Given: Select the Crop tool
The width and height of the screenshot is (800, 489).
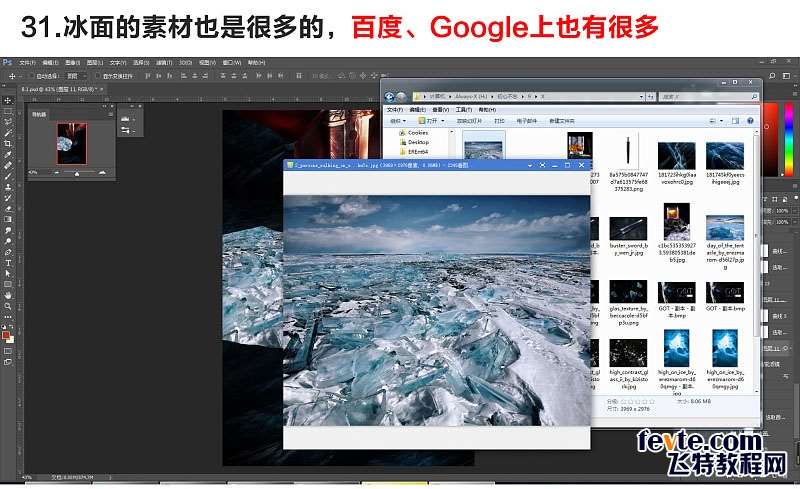Looking at the screenshot, I should pos(8,143).
